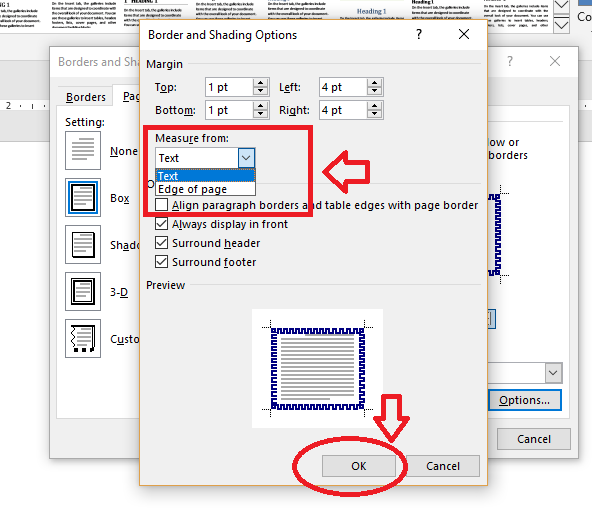This screenshot has height=514, width=592.
Task: Select the None border setting icon
Action: (x=83, y=150)
